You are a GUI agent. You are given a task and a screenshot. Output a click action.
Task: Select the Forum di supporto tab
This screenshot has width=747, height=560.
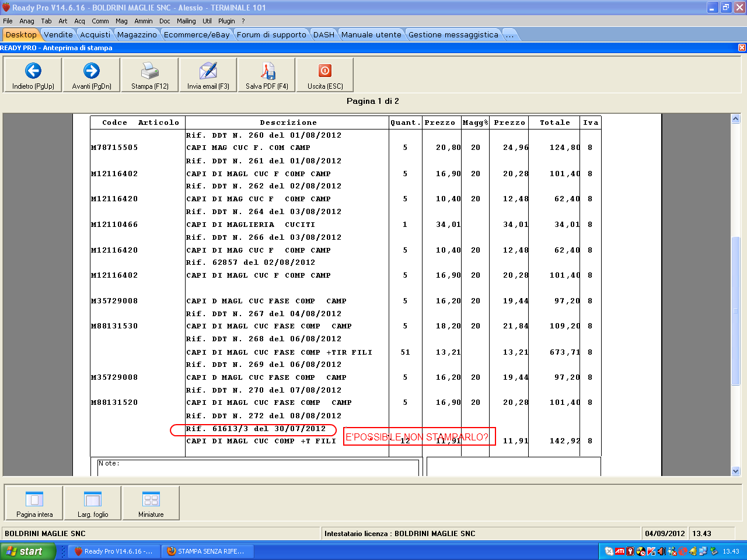tap(271, 35)
